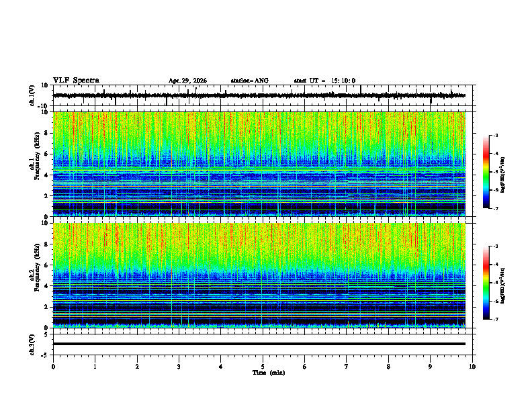Click the ch.1(V) waveform axis label
The width and height of the screenshot is (532, 411).
pos(32,95)
